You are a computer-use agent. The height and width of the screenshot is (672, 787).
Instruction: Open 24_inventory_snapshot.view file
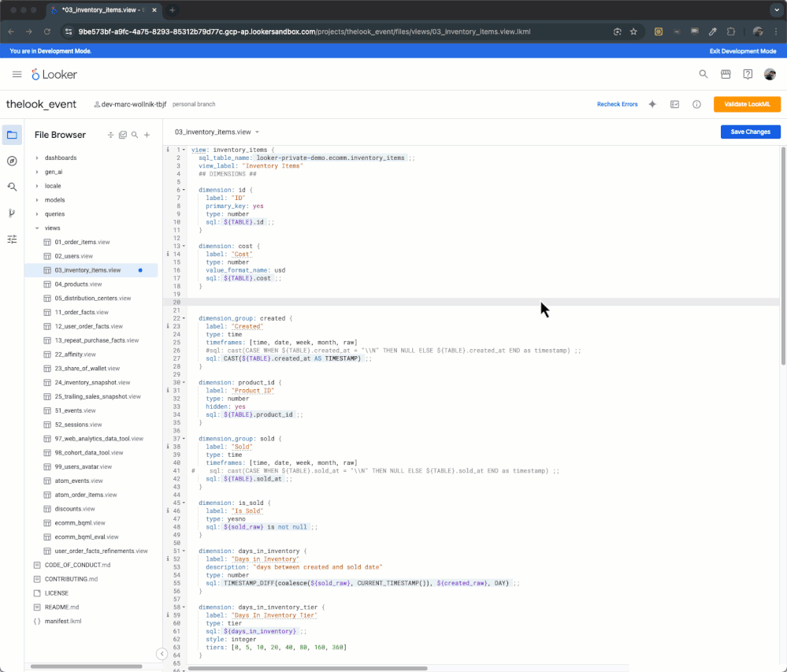(92, 382)
